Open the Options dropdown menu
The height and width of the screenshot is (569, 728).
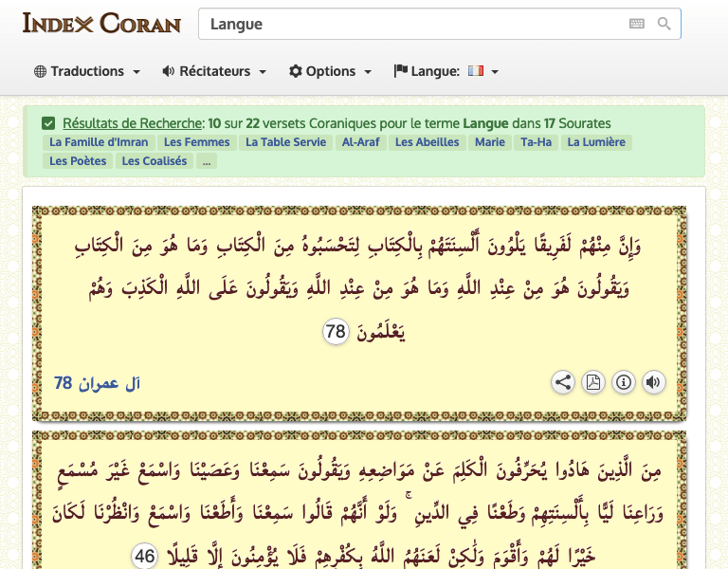coord(330,71)
